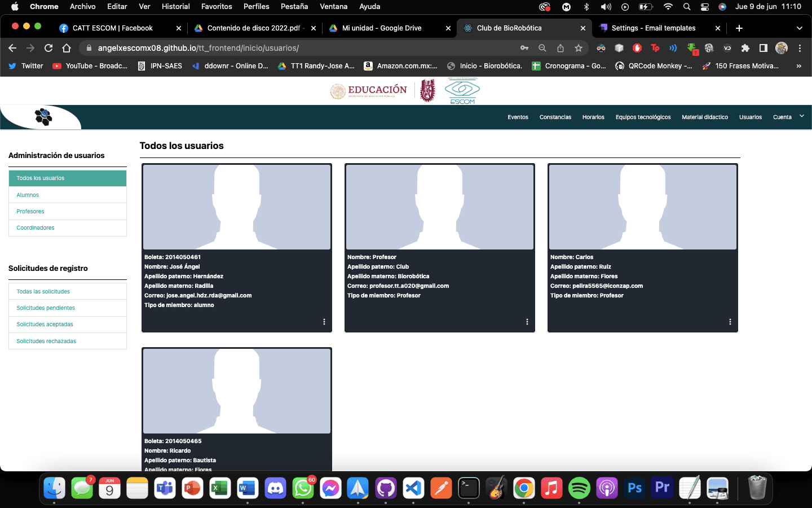812x508 pixels.
Task: Show hidden bookmarks with double chevron
Action: point(798,66)
